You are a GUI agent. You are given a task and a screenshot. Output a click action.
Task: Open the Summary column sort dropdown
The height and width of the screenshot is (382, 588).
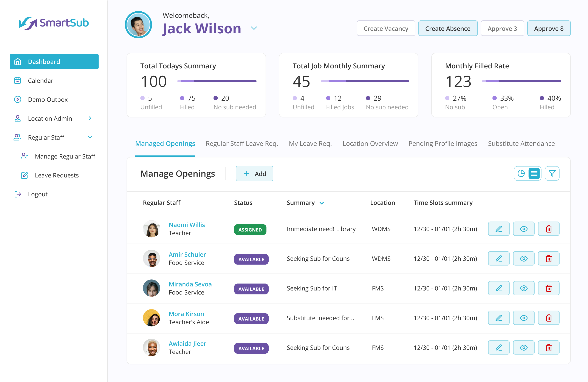(x=322, y=203)
